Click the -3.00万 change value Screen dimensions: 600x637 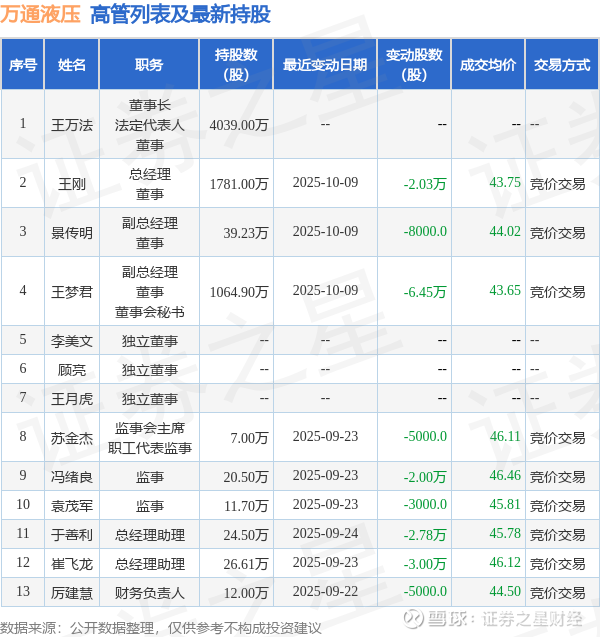pyautogui.click(x=425, y=564)
